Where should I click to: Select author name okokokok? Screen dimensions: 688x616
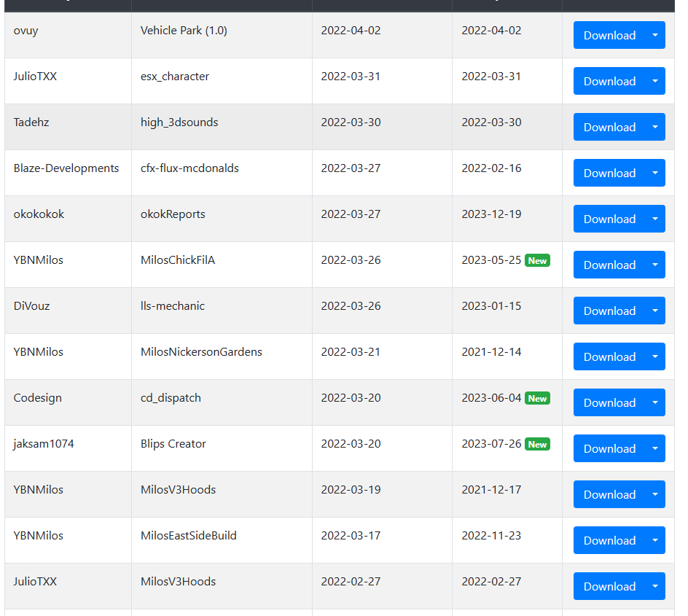39,214
